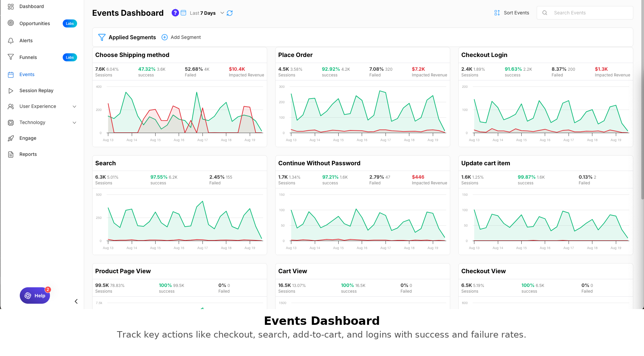This screenshot has height=356, width=644.
Task: Open the Funnels page
Action: tap(28, 57)
